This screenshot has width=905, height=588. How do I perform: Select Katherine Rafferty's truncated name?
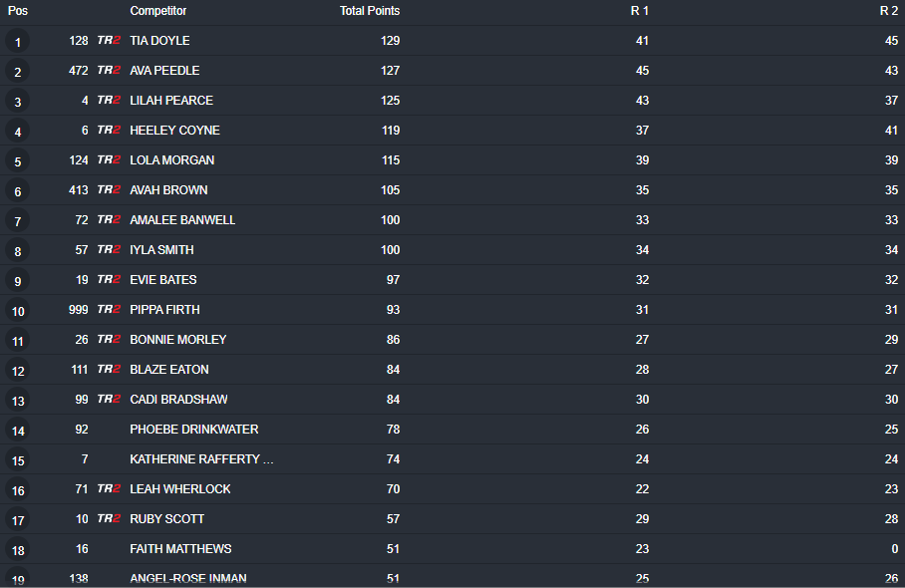(201, 459)
